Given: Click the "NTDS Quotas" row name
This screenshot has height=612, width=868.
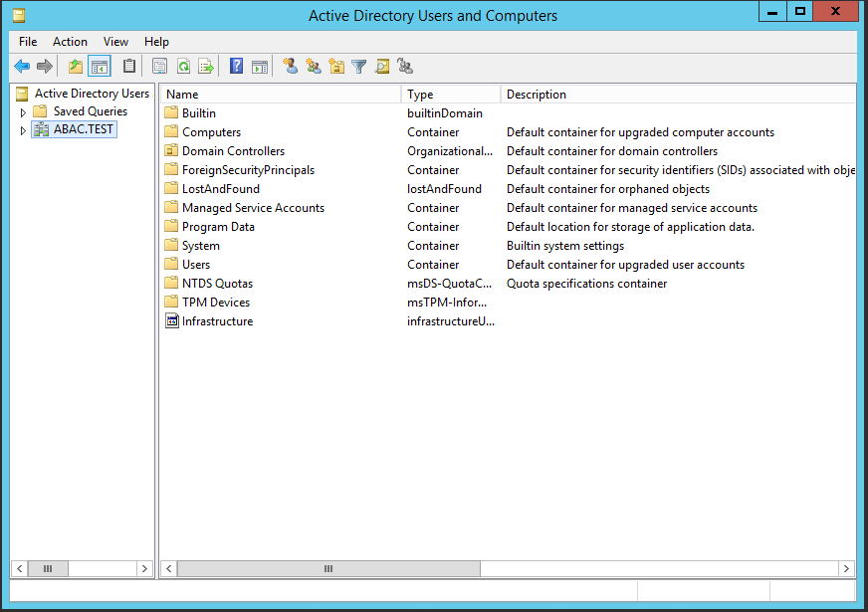Looking at the screenshot, I should [x=217, y=284].
